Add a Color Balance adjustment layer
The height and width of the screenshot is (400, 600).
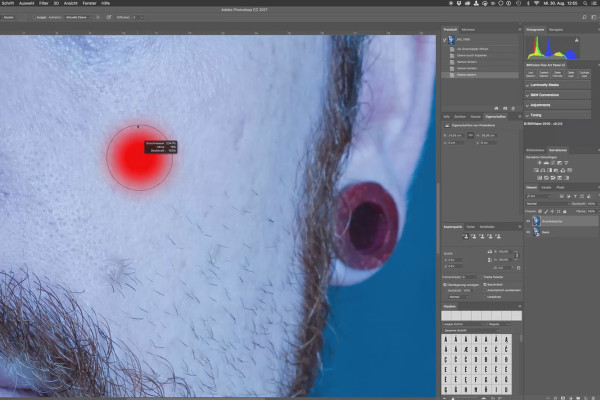pos(543,170)
